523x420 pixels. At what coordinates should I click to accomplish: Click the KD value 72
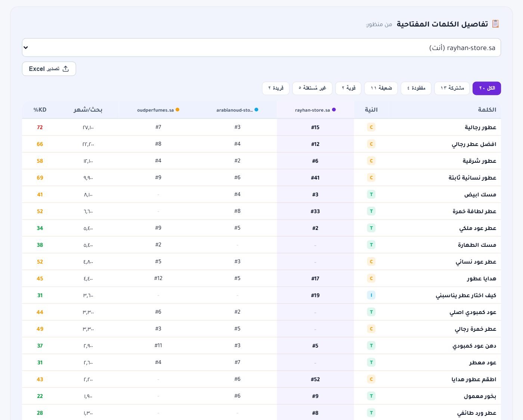point(40,127)
